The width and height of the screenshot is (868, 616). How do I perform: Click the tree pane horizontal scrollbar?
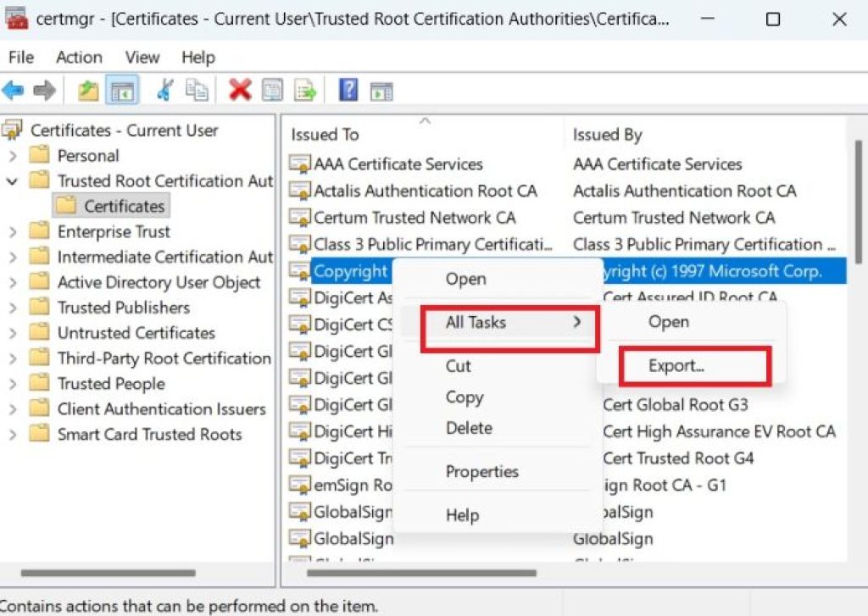(x=108, y=573)
